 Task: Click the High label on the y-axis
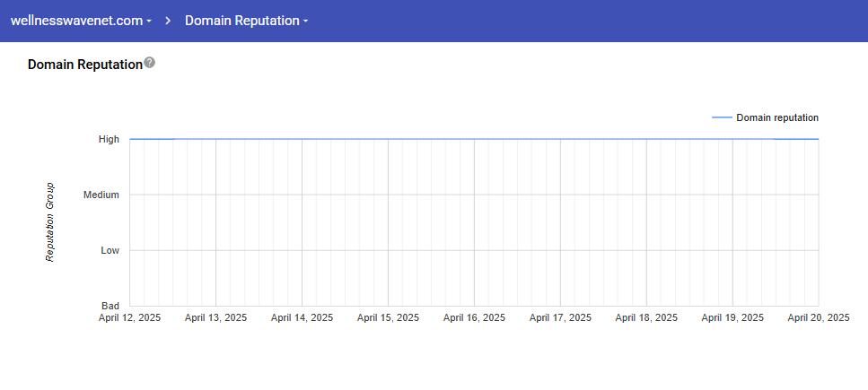pos(109,139)
